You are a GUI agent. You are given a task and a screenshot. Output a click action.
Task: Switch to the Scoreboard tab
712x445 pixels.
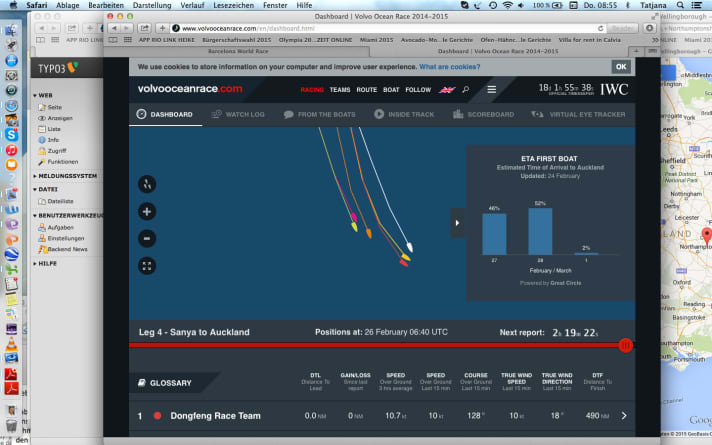point(483,114)
